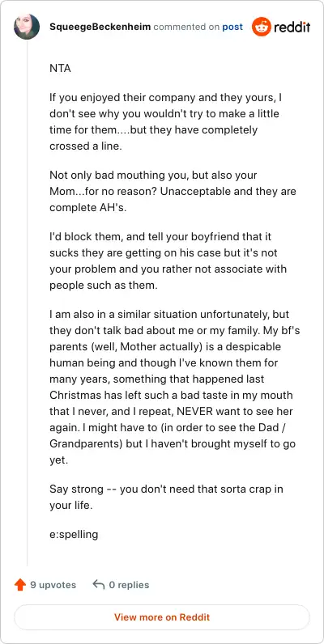This screenshot has height=644, width=324.
Task: Click the orange upvote arrow icon
Action: pyautogui.click(x=20, y=585)
